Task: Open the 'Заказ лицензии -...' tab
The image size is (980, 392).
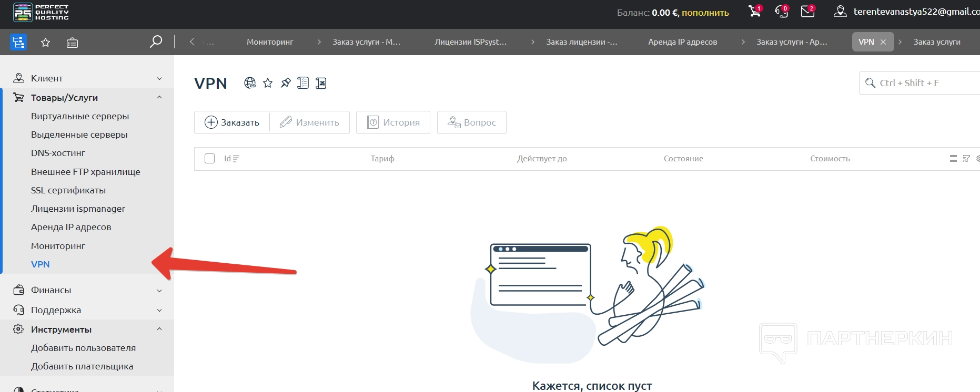Action: pyautogui.click(x=582, y=42)
